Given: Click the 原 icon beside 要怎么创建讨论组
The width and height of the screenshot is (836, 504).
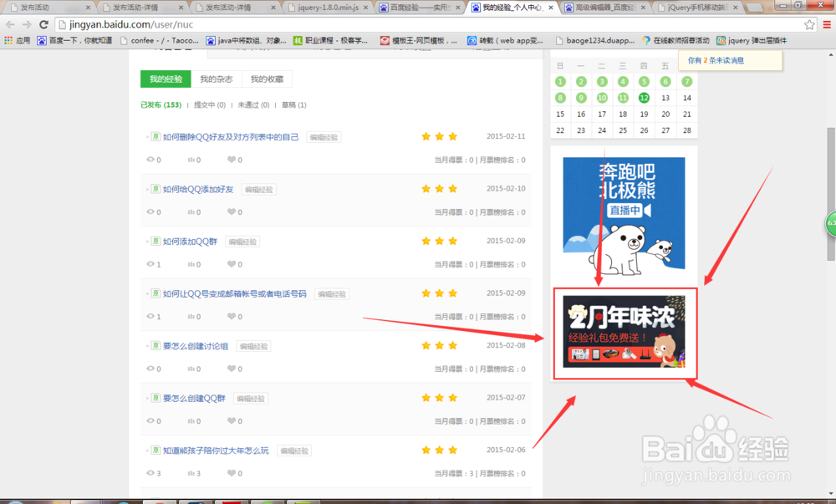Looking at the screenshot, I should click(155, 345).
